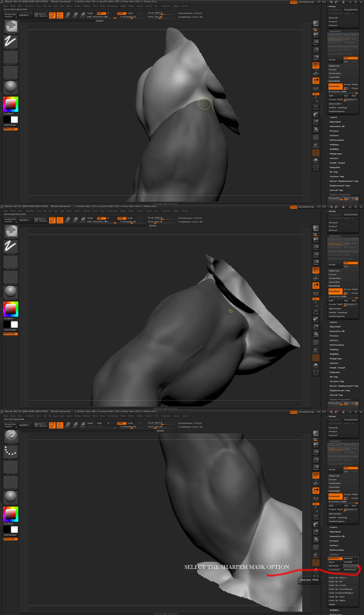Open the Alpha menu in top window
Viewport: 364px width, 615px height.
tap(6, 6)
